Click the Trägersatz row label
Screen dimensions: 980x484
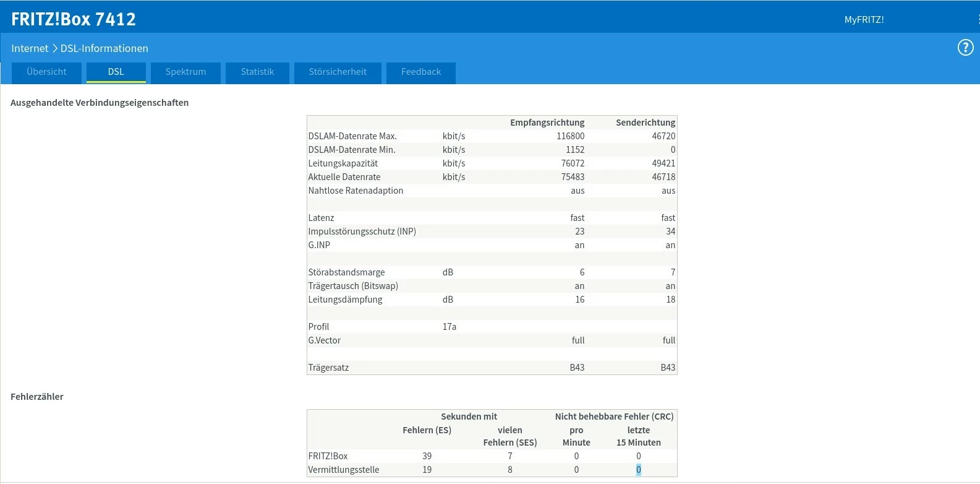tap(328, 368)
